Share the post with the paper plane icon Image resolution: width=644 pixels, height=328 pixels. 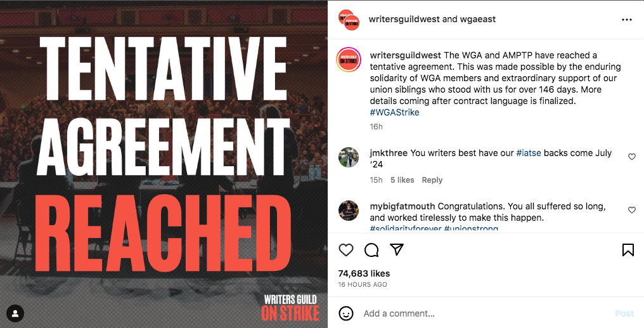(x=397, y=249)
